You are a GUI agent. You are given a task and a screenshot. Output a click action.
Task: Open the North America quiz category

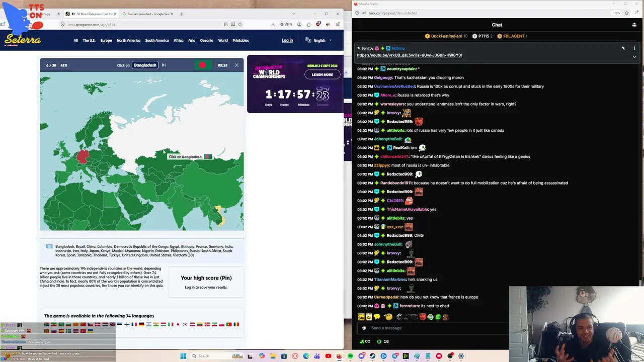click(x=129, y=40)
